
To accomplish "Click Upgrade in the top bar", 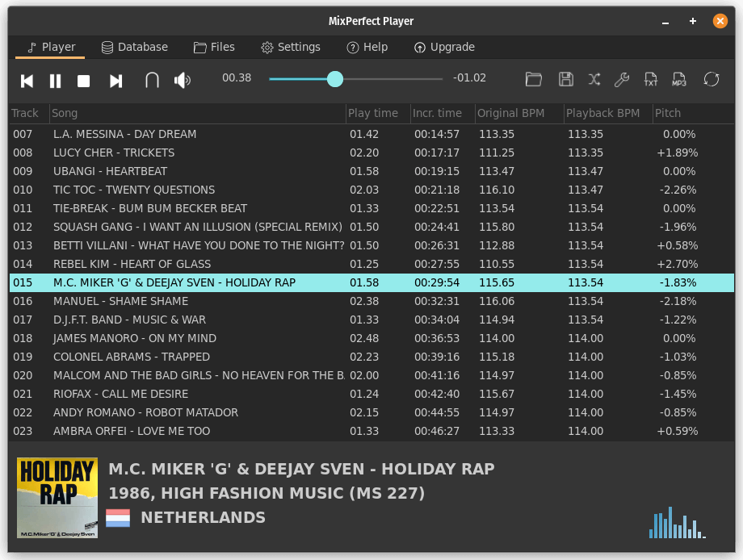I will (x=444, y=47).
